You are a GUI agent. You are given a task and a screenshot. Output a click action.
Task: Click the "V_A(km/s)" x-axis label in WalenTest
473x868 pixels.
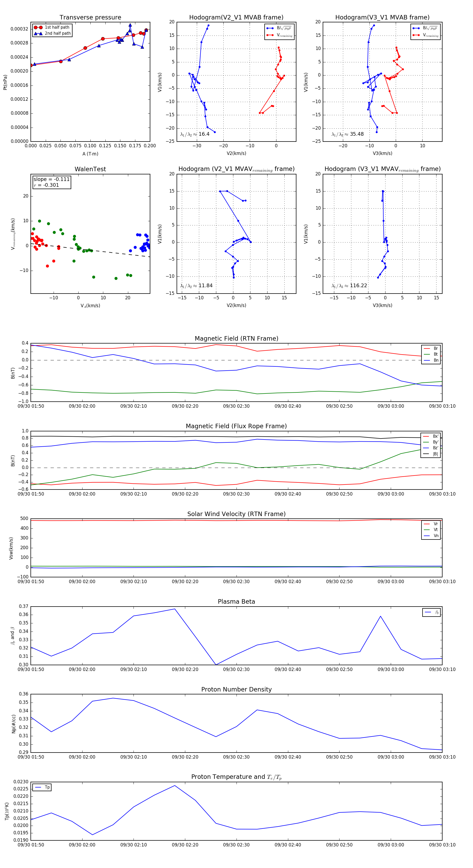[90, 306]
